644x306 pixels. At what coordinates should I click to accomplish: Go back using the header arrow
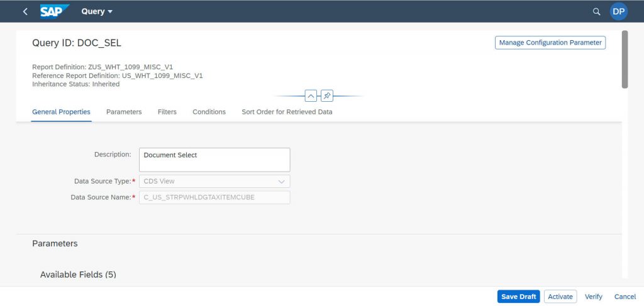point(25,11)
